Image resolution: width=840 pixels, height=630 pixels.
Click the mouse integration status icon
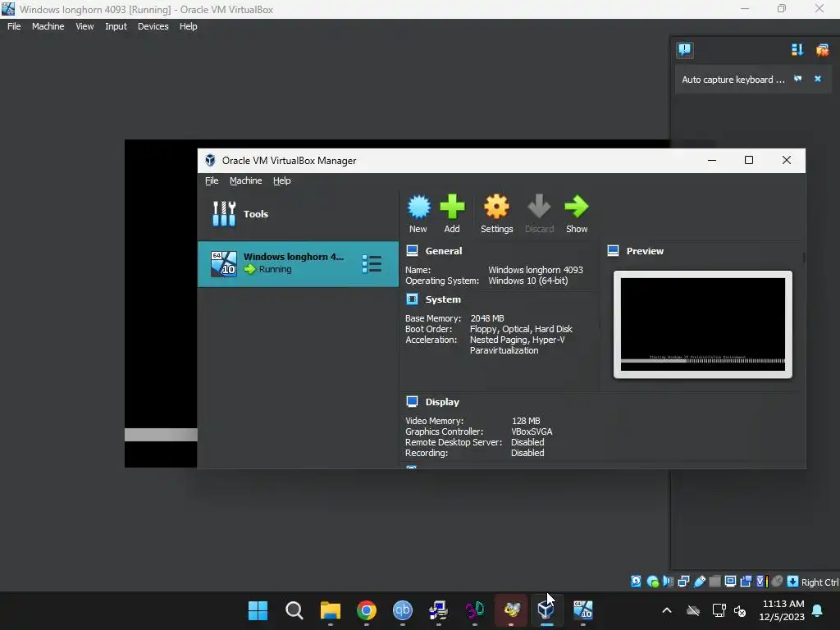[x=778, y=582]
